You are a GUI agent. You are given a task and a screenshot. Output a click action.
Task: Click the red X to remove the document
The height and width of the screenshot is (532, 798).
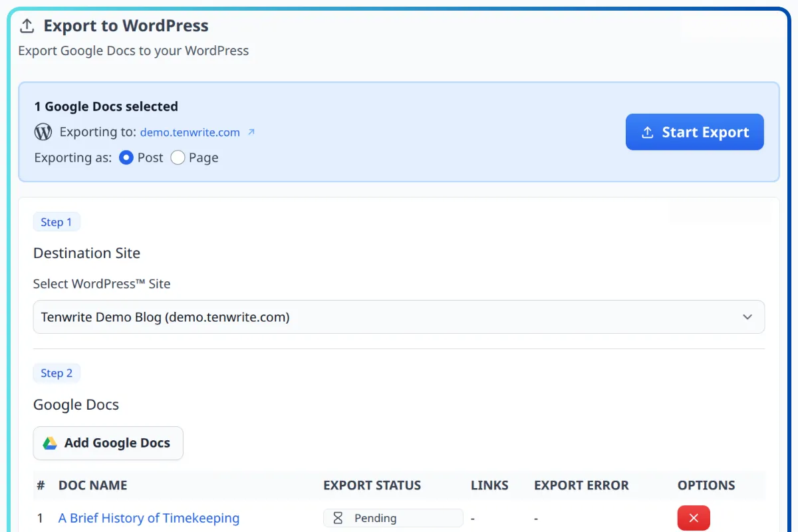694,517
